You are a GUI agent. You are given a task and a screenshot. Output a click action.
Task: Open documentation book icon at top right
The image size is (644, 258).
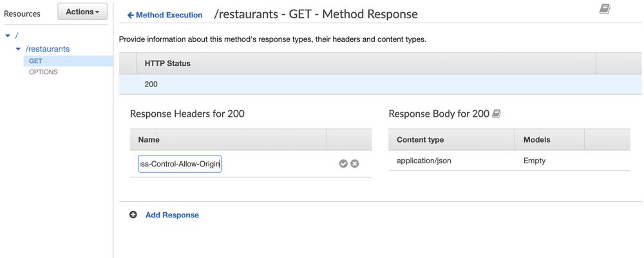pyautogui.click(x=605, y=10)
